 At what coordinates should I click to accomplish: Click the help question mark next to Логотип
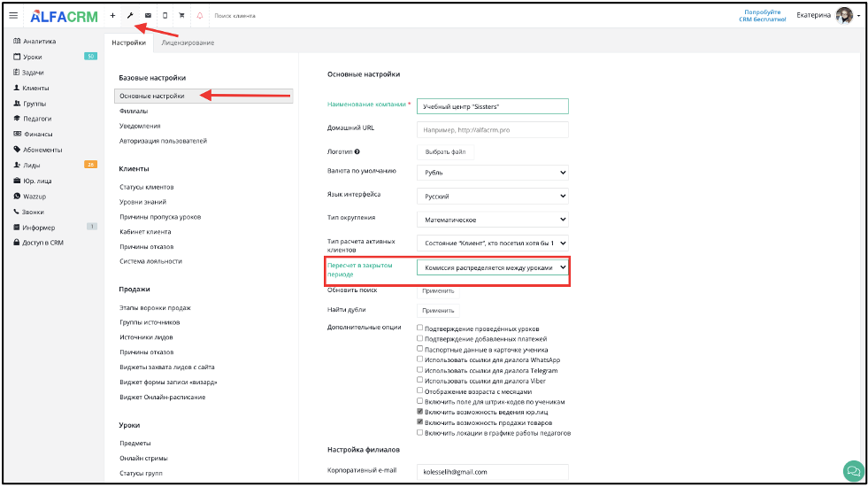point(357,151)
